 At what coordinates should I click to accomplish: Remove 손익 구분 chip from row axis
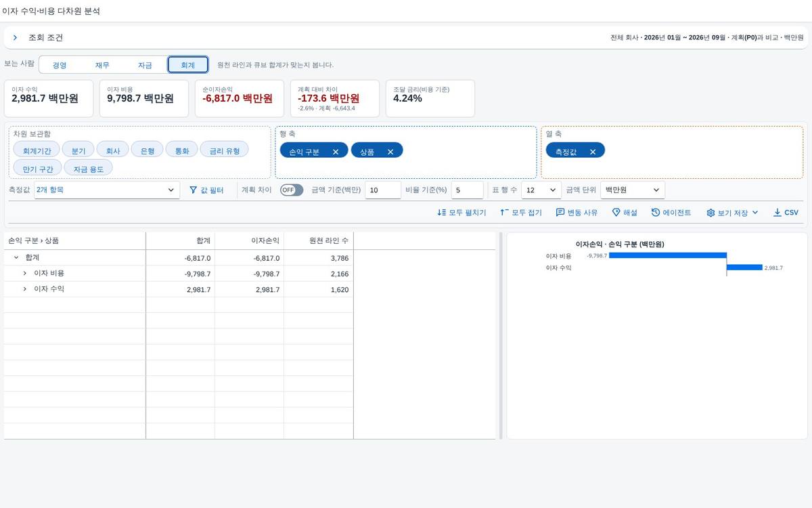(335, 152)
